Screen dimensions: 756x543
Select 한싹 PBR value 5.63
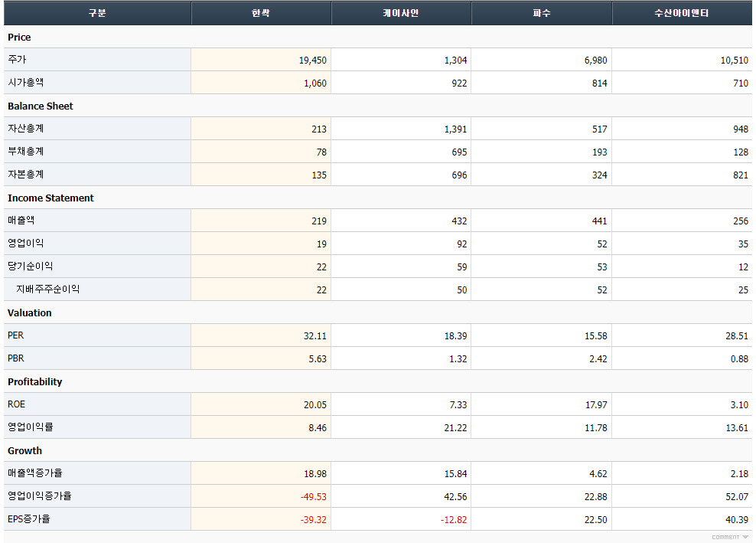pos(318,359)
